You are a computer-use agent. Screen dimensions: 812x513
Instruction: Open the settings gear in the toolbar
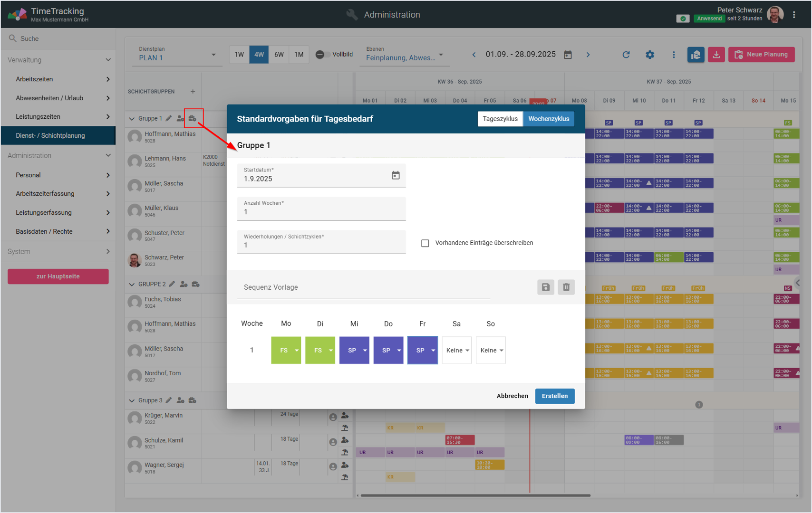point(649,55)
